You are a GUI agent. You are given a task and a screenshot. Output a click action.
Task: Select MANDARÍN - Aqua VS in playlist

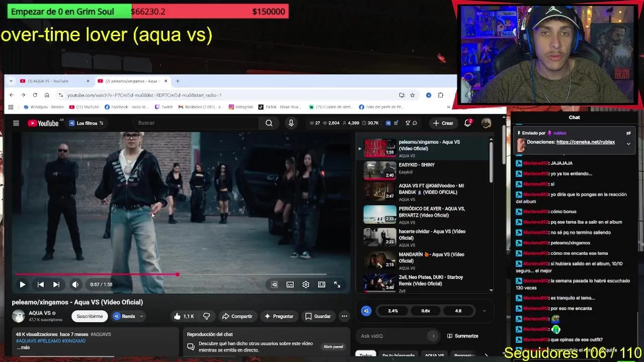pyautogui.click(x=423, y=260)
